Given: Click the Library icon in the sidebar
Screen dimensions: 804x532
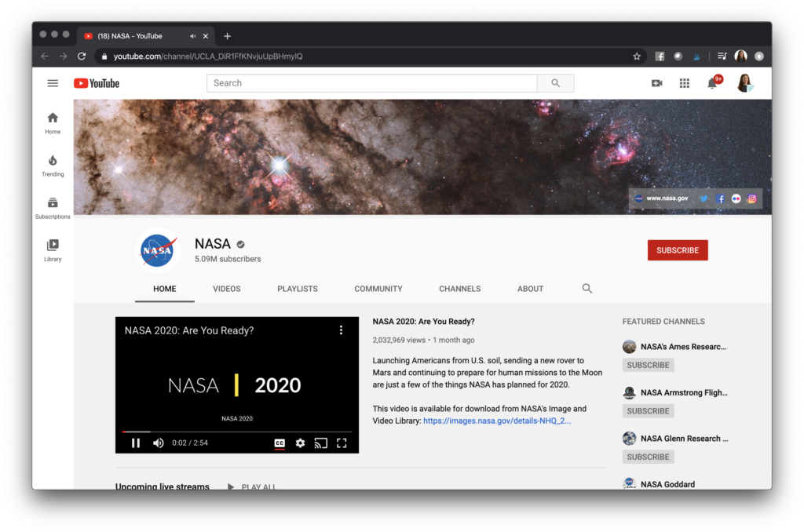Looking at the screenshot, I should 52,246.
